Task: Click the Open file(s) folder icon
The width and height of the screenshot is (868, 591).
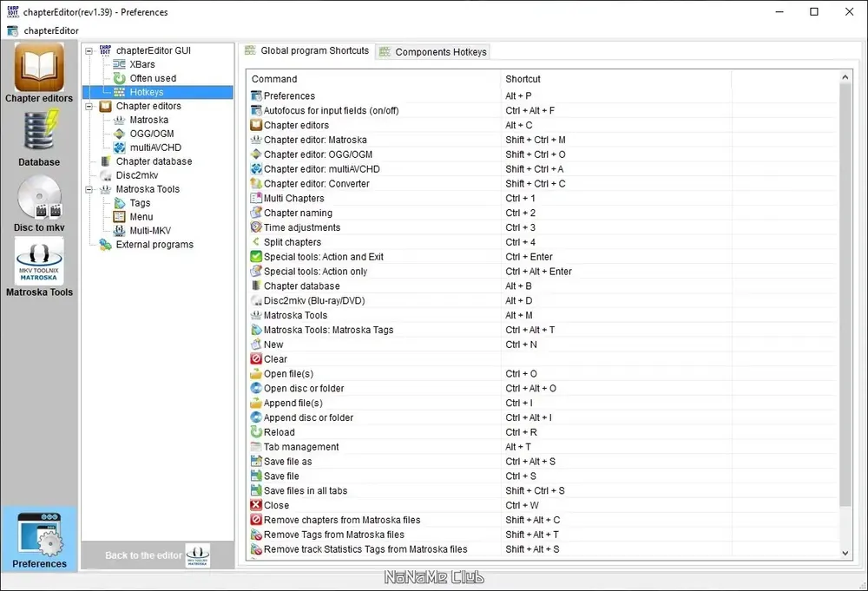Action: click(256, 373)
